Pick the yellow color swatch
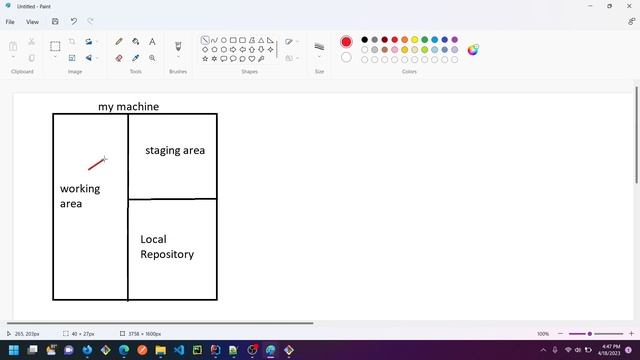 415,40
